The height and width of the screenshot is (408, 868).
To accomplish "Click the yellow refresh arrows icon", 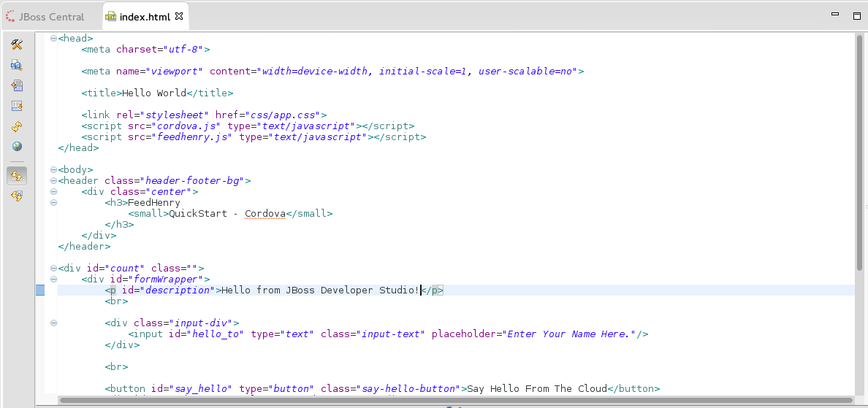I will pos(17,126).
